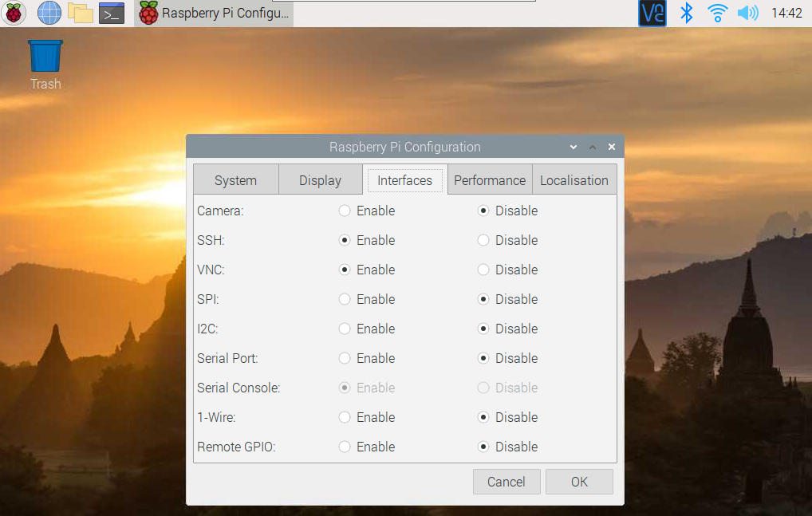Enable the Camera interface
The height and width of the screenshot is (516, 812).
345,211
